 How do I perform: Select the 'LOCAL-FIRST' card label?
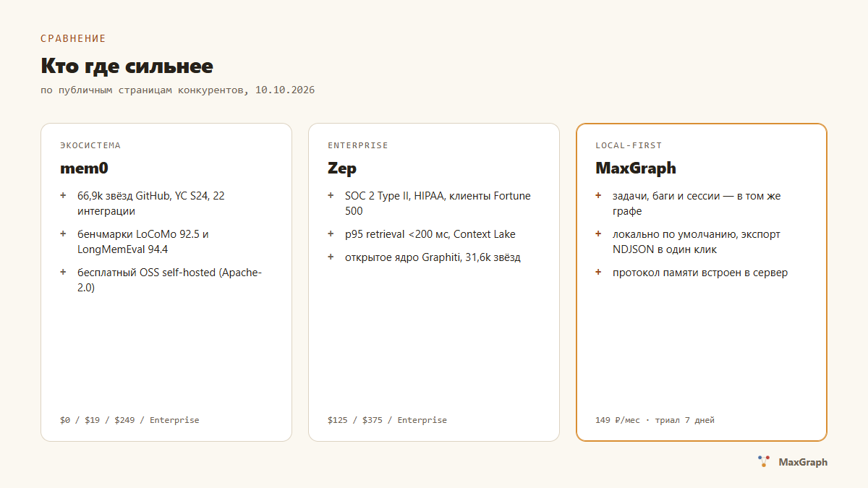coord(629,145)
